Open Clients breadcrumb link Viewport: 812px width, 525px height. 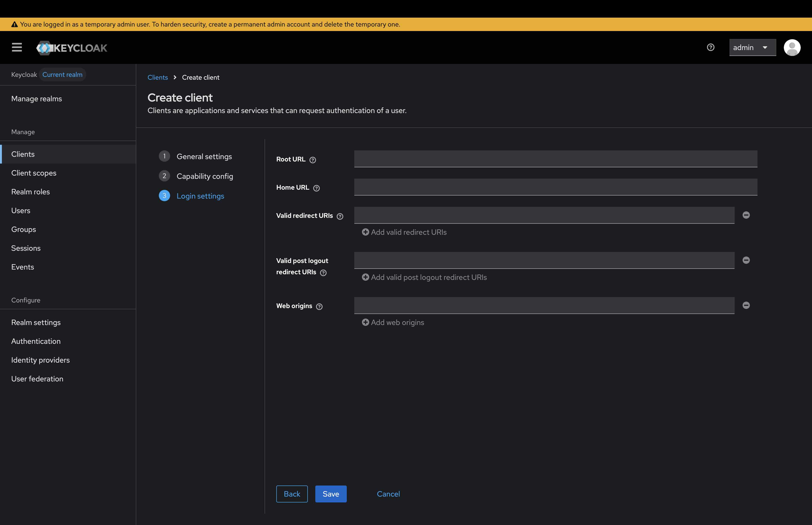coord(157,77)
